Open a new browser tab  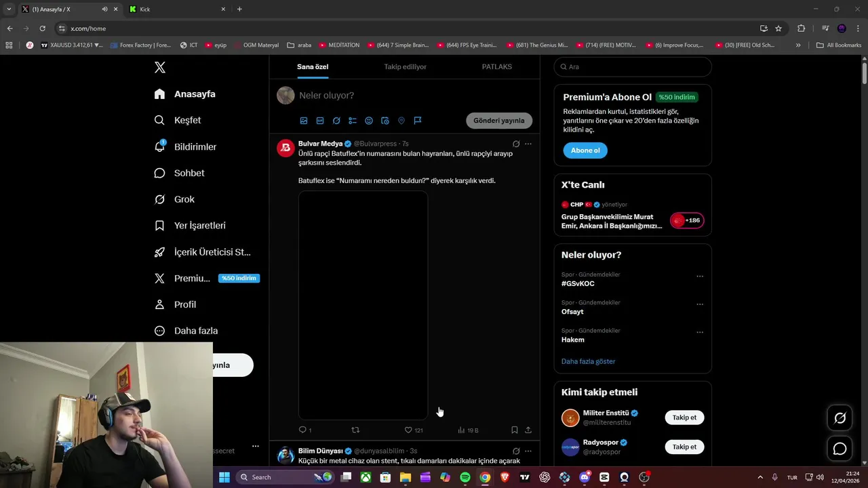(239, 9)
